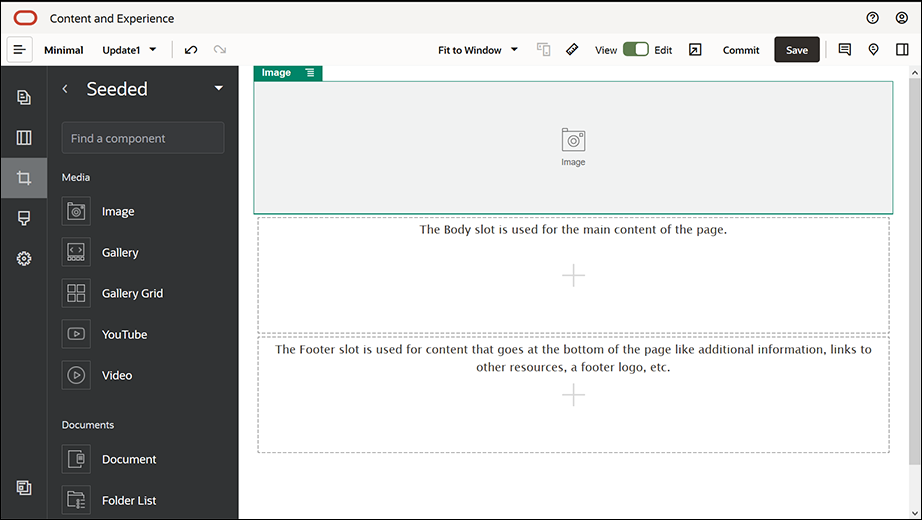Click the page vertical scrollbar
This screenshot has width=922, height=520.
pyautogui.click(x=914, y=271)
